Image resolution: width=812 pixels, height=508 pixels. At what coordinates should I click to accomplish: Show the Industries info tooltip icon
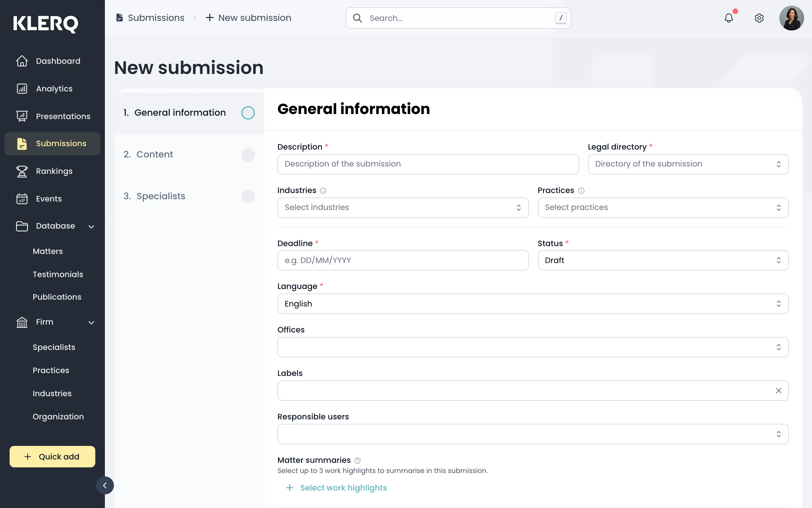click(x=323, y=191)
